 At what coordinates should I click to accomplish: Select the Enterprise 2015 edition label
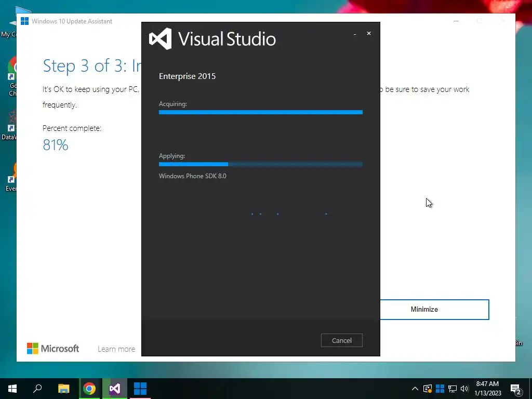coord(187,76)
